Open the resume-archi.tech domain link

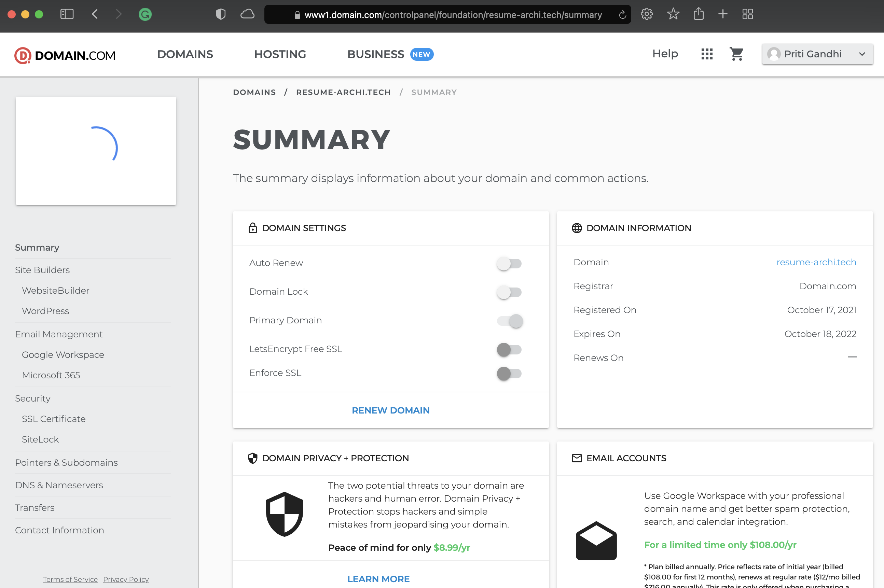tap(816, 262)
